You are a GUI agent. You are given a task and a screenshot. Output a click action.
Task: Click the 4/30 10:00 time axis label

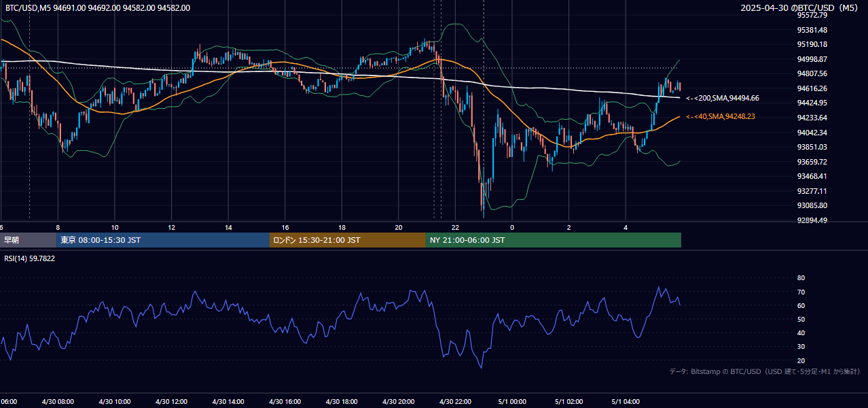point(115,402)
